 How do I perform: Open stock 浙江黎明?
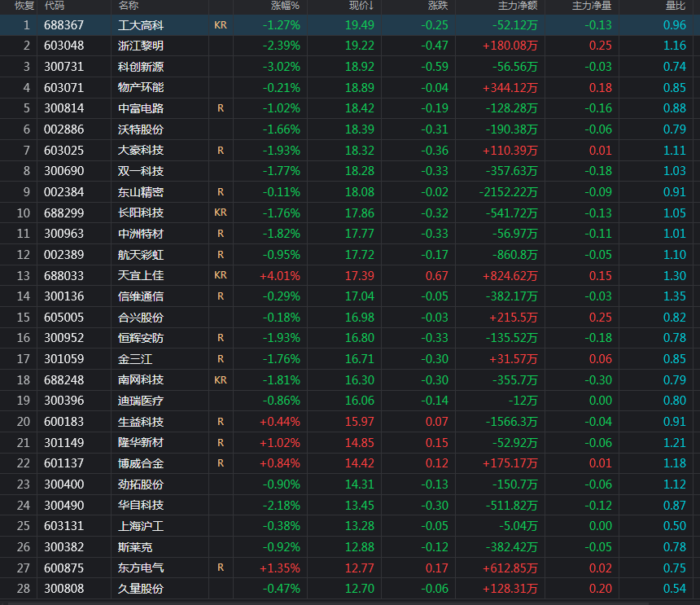(x=141, y=46)
